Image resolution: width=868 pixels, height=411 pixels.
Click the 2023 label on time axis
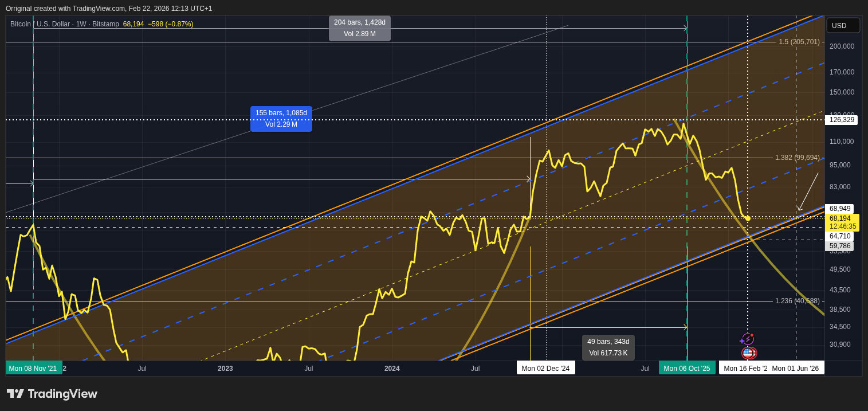point(225,369)
